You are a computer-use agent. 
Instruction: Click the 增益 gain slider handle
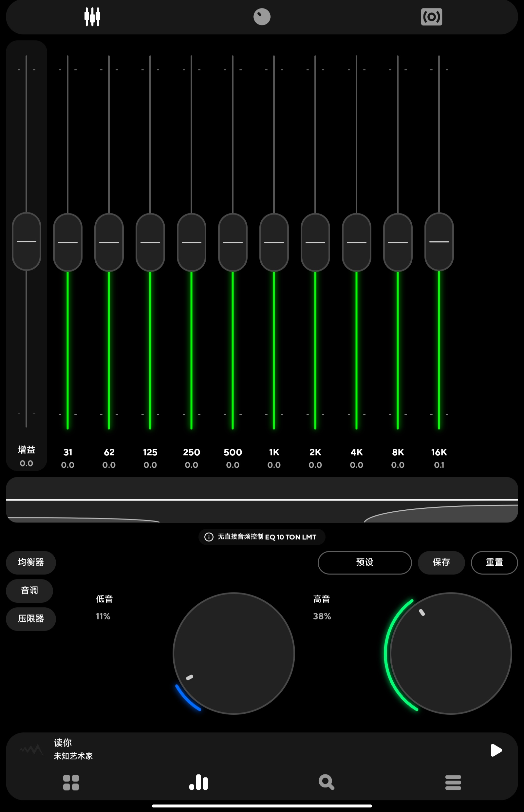pyautogui.click(x=27, y=241)
